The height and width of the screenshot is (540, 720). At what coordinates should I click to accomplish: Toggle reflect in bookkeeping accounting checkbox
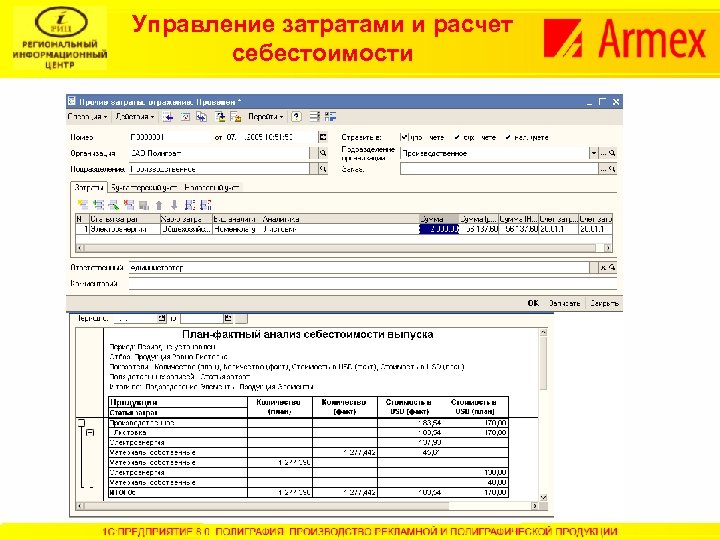coord(456,137)
